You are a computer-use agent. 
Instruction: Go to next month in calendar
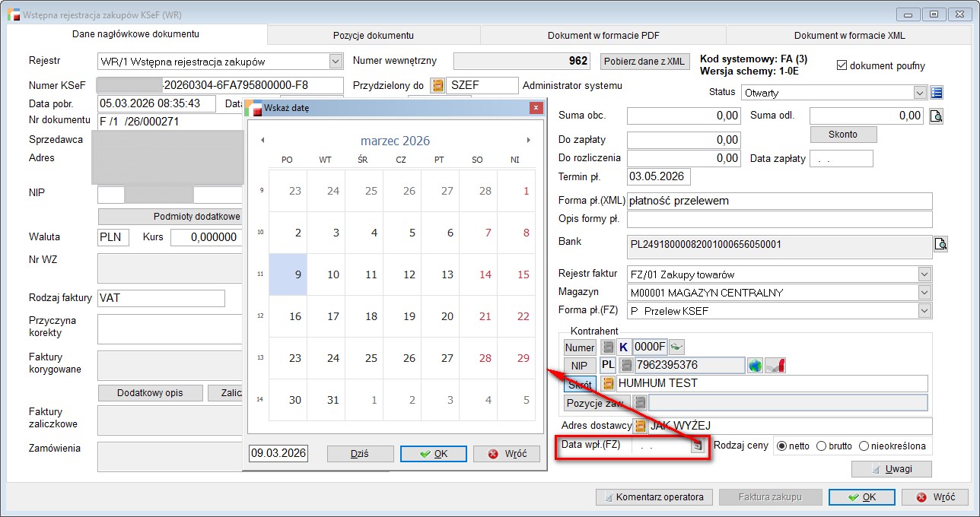529,141
